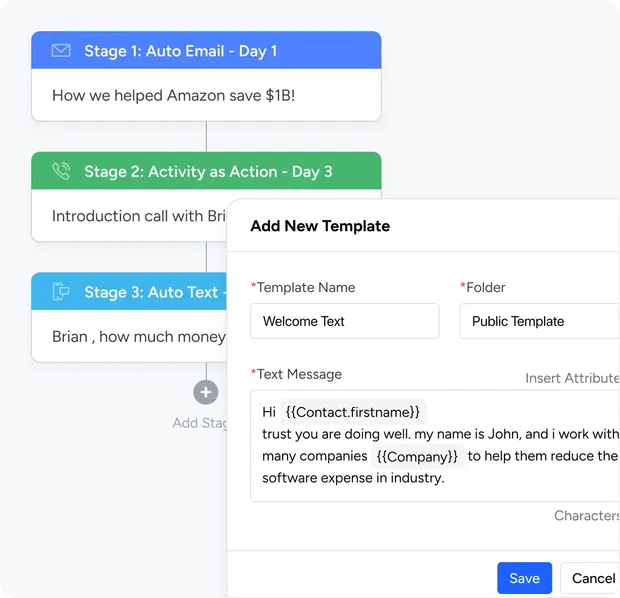Select the {{Contact.firstname}} attribute token
This screenshot has height=598, width=620.
[x=354, y=411]
